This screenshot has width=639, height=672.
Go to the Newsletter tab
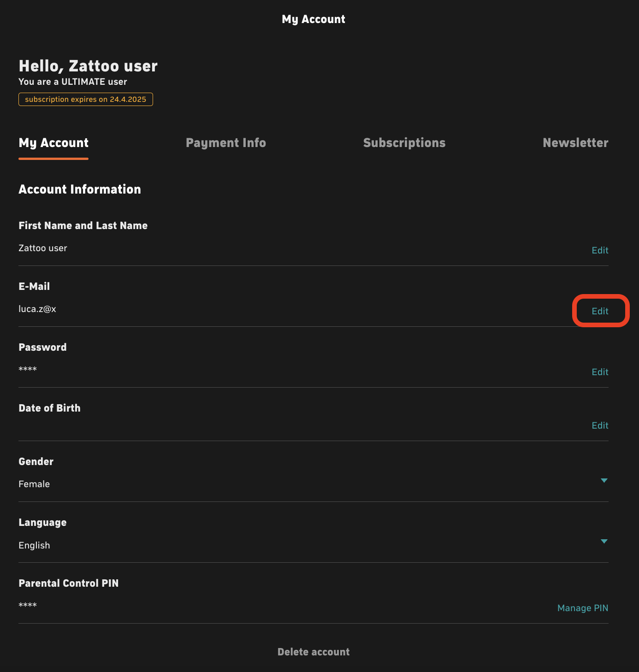pos(575,143)
